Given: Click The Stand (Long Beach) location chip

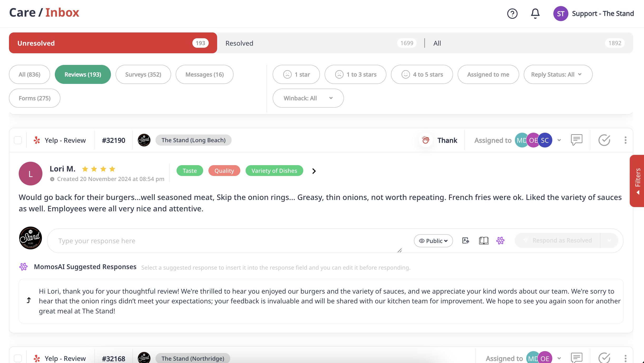Looking at the screenshot, I should click(x=193, y=140).
